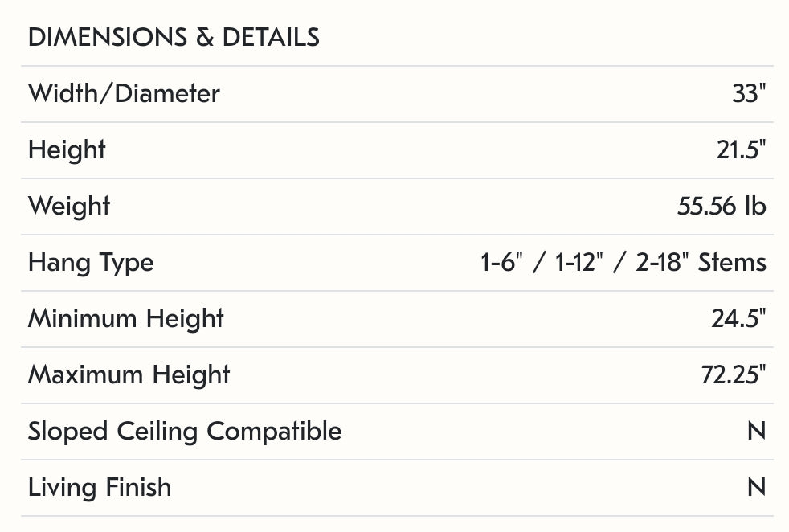Select the Sloped Ceiling Compatible label
The height and width of the screenshot is (532, 789).
coord(185,432)
